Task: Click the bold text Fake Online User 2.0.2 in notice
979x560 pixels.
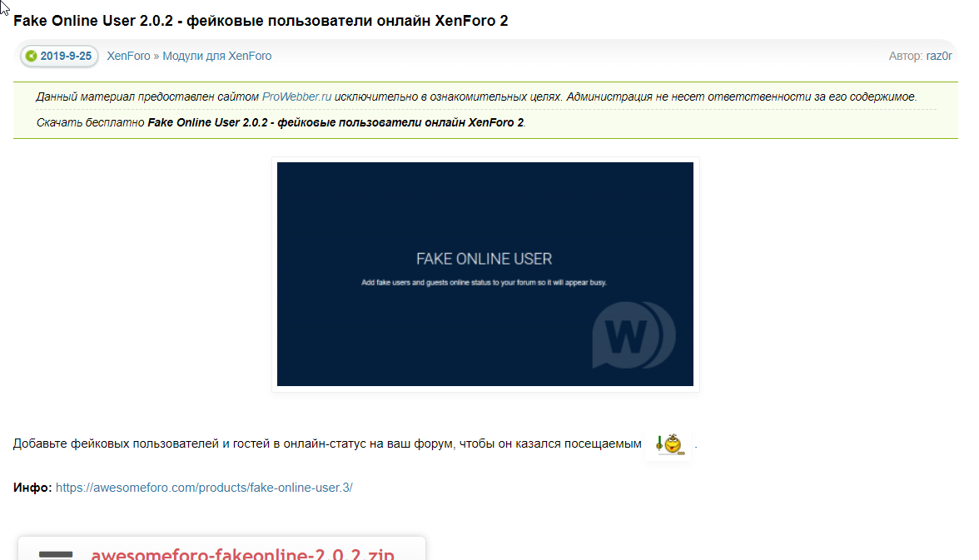Action: 336,122
